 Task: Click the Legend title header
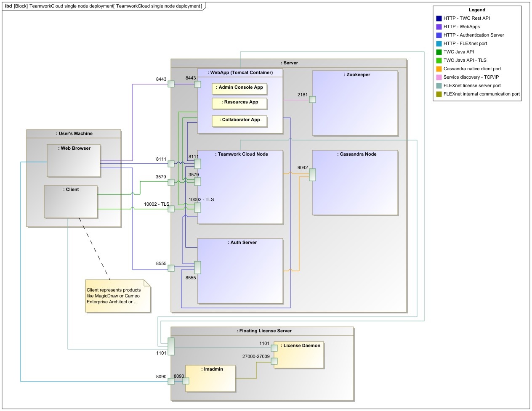tap(477, 10)
